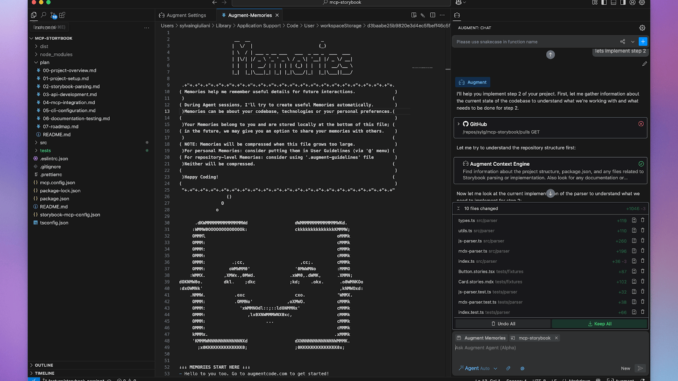
Task: Click the blue icon beside the paperclip
Action: pyautogui.click(x=522, y=368)
